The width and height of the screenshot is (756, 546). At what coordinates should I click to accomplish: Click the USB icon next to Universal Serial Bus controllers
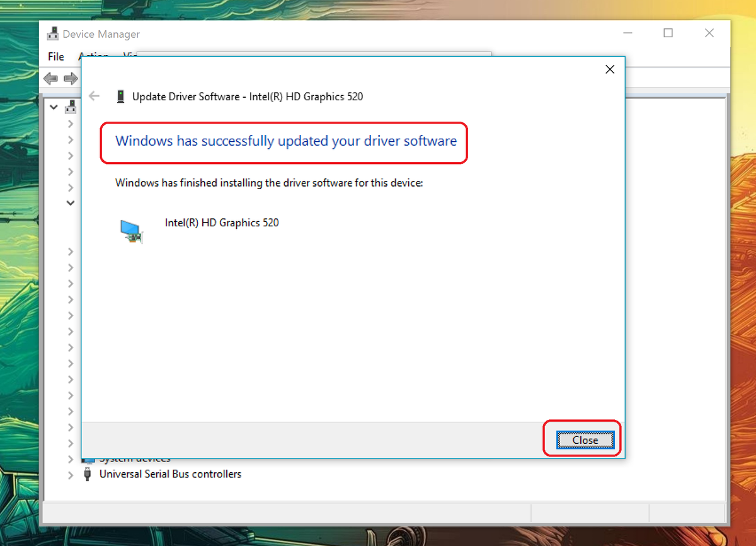point(87,474)
